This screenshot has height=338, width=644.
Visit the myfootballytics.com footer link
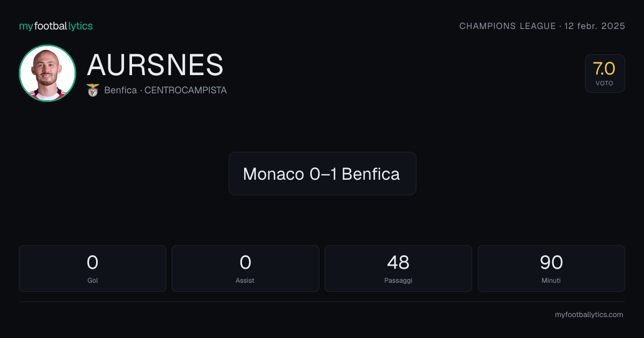589,315
